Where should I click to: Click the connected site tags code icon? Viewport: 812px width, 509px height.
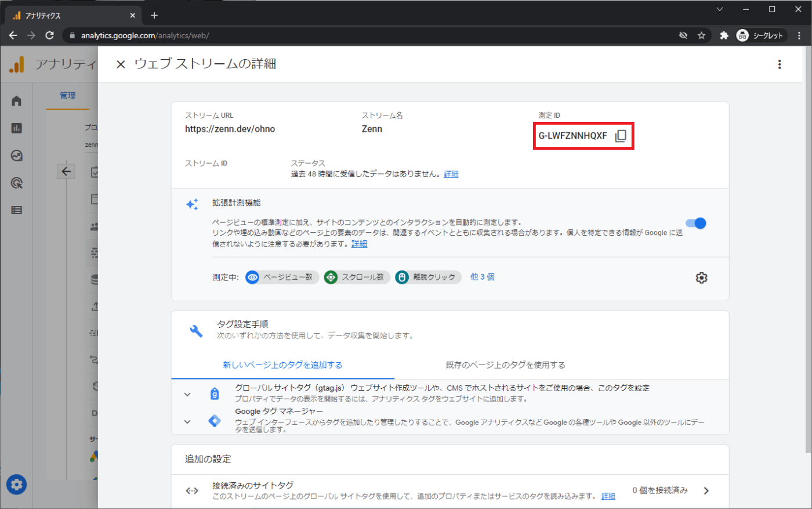click(x=192, y=491)
